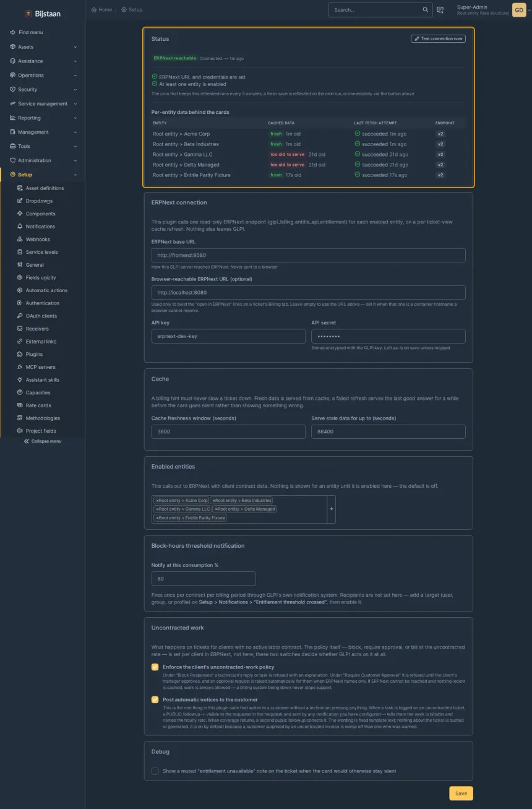Collapse the sidebar menu

pyautogui.click(x=42, y=441)
